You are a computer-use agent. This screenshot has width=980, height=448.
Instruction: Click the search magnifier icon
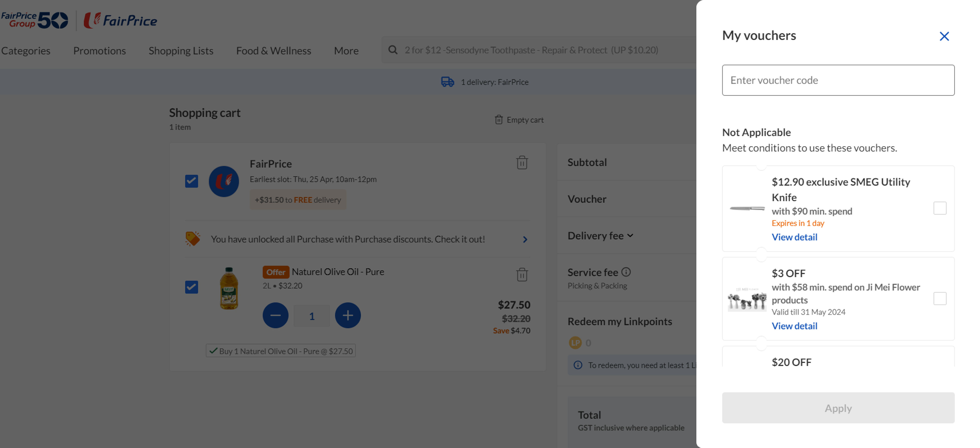click(x=393, y=50)
